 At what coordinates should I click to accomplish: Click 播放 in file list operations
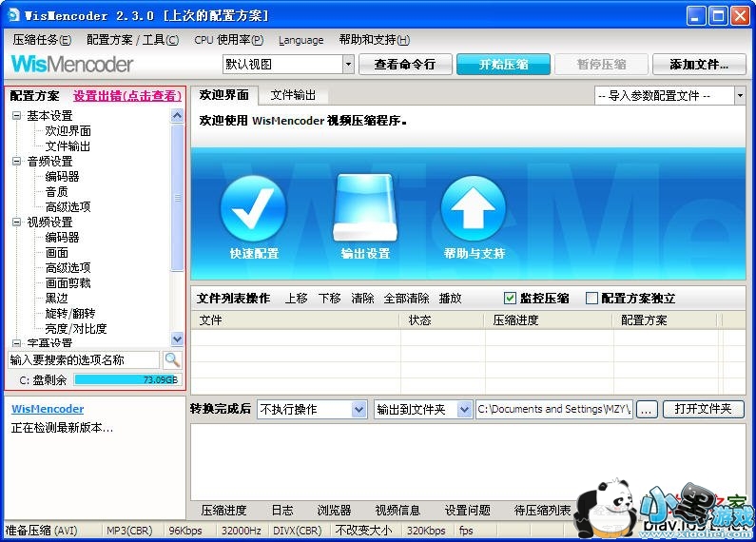point(451,299)
